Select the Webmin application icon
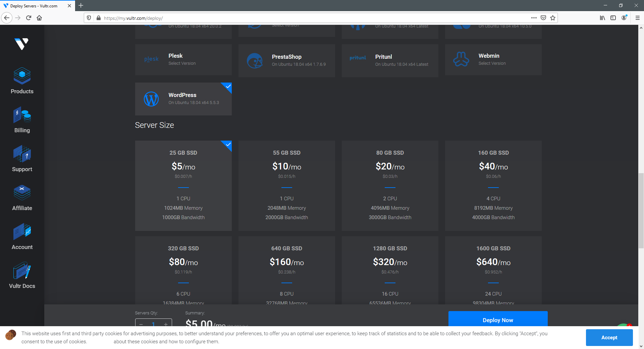This screenshot has width=644, height=349. pyautogui.click(x=461, y=59)
